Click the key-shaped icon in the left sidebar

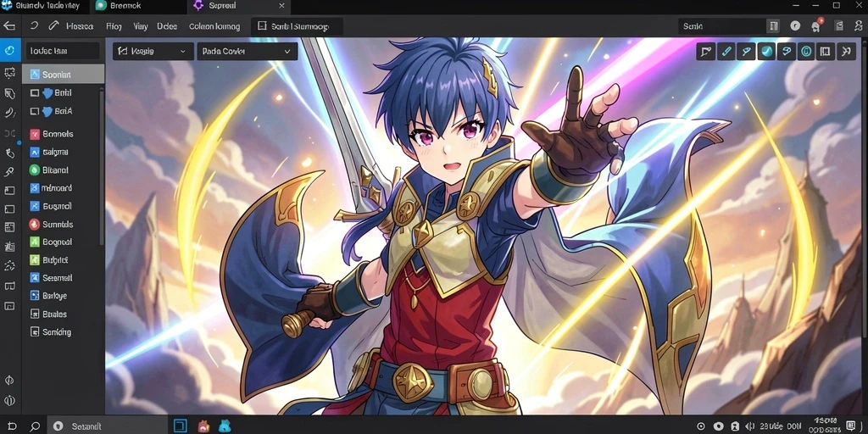9,171
